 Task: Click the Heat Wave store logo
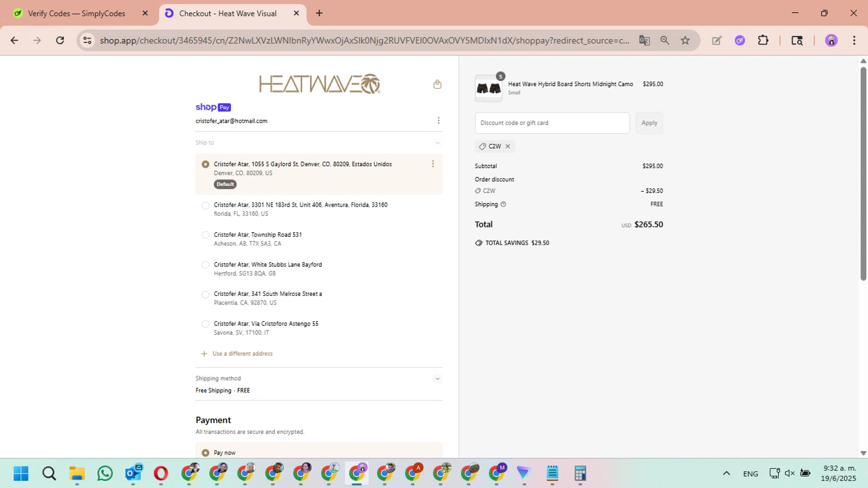click(319, 84)
